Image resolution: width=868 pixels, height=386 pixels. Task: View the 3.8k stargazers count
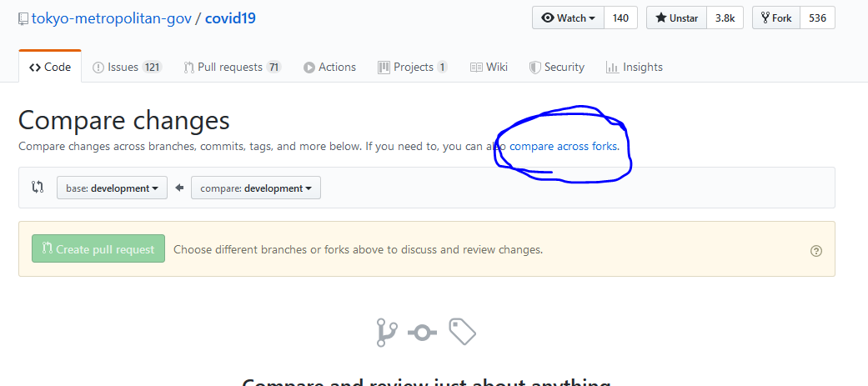pyautogui.click(x=725, y=18)
